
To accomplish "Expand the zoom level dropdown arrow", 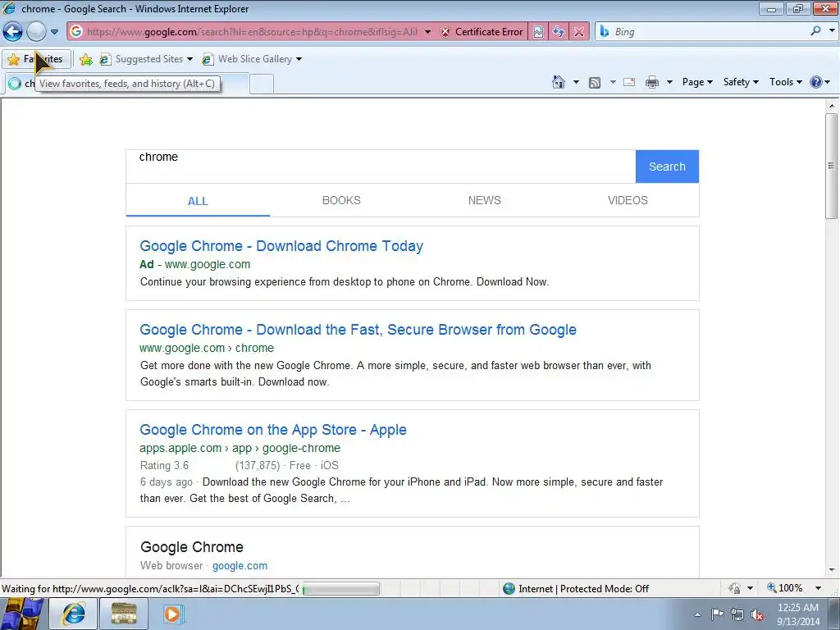I will pyautogui.click(x=818, y=588).
